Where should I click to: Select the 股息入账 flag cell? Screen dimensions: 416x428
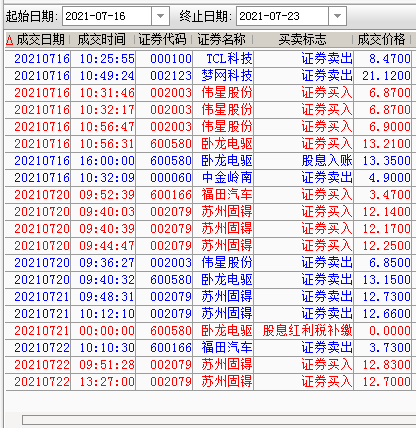tap(303, 161)
